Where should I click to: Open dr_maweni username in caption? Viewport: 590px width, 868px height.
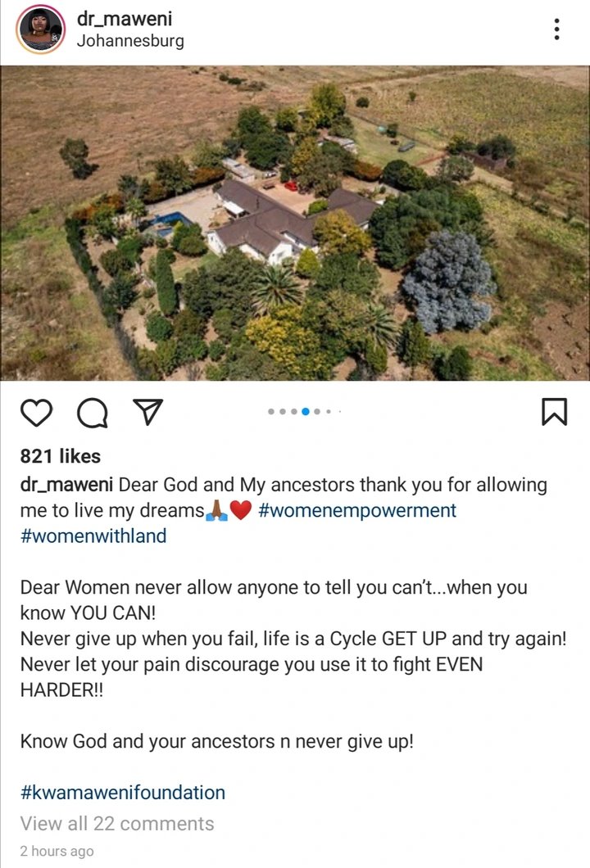pyautogui.click(x=67, y=485)
